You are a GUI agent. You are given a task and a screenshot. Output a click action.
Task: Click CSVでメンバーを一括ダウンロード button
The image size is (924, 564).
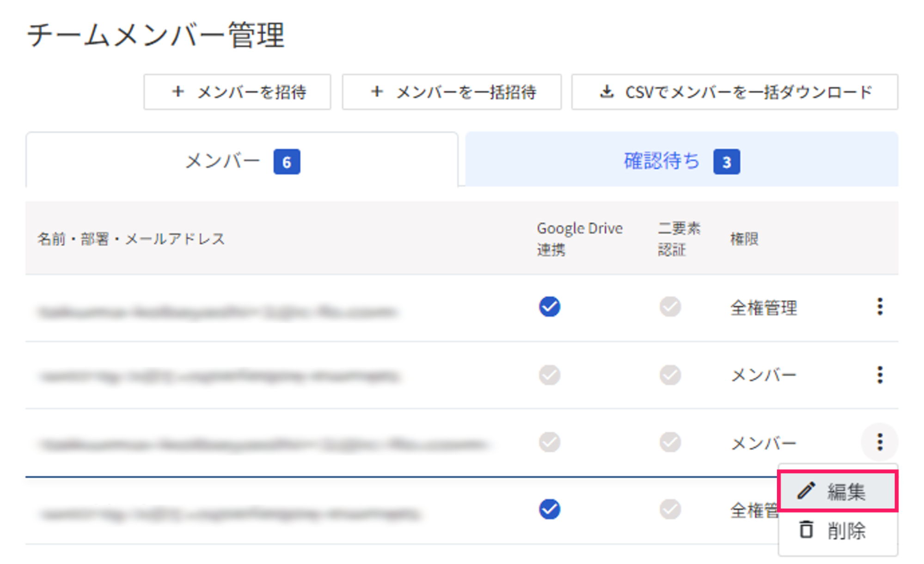tap(734, 92)
